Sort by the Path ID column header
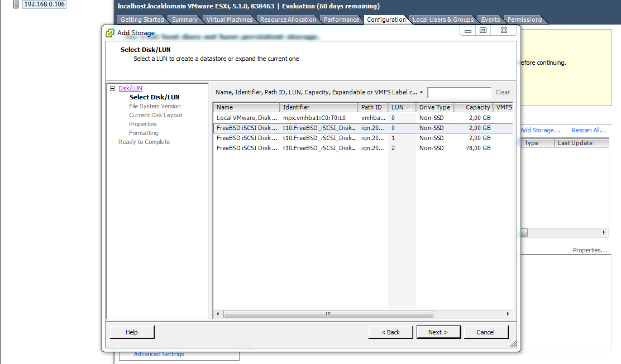The width and height of the screenshot is (621, 364). (372, 107)
